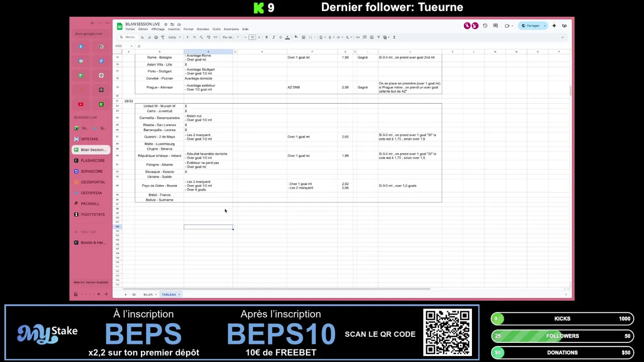Open the all sheets list icon
Image resolution: width=644 pixels, height=362 pixels.
pos(134,295)
